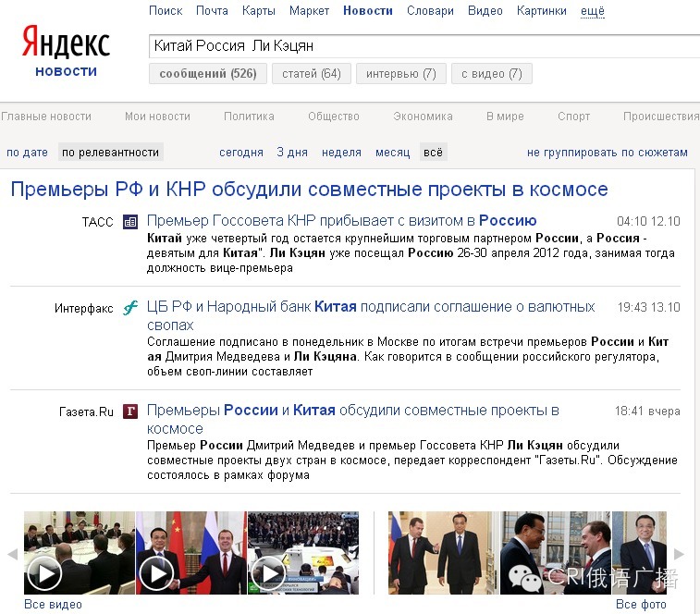Click the ТАСС source name
This screenshot has height=614, width=700.
click(x=98, y=222)
